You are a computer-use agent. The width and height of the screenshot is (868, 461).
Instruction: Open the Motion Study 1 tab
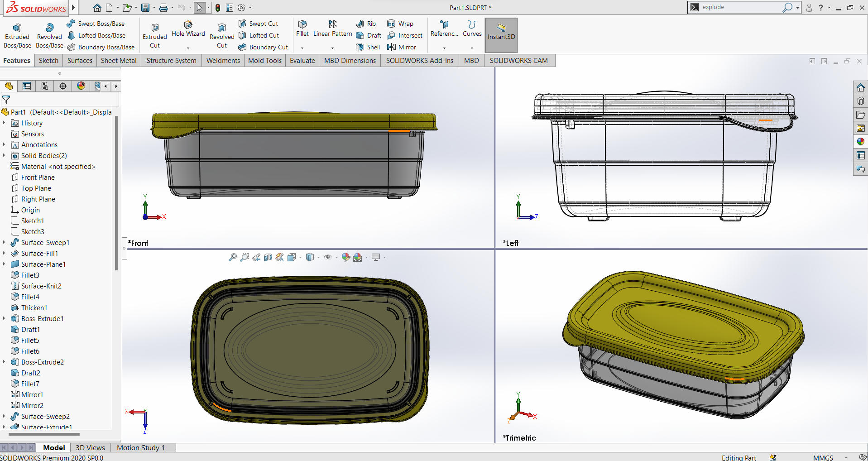[x=141, y=447]
